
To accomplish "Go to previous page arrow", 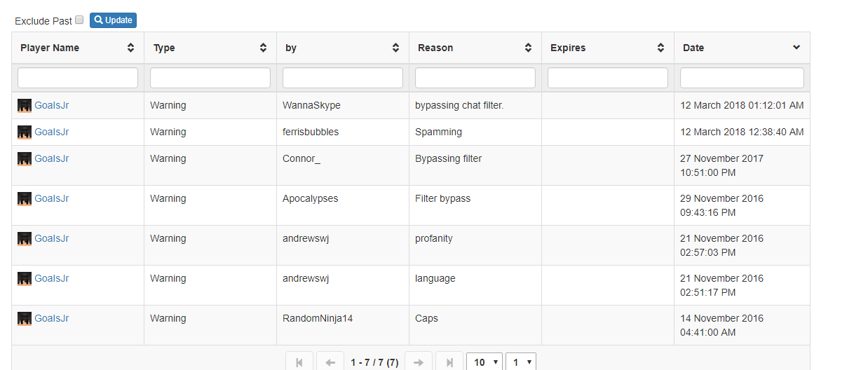I will pos(330,362).
